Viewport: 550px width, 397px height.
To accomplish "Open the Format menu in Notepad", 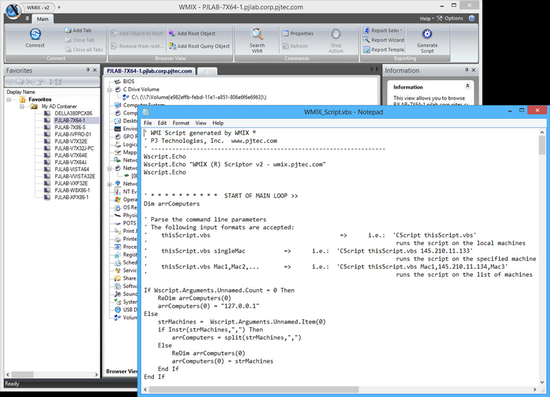I will pos(181,123).
